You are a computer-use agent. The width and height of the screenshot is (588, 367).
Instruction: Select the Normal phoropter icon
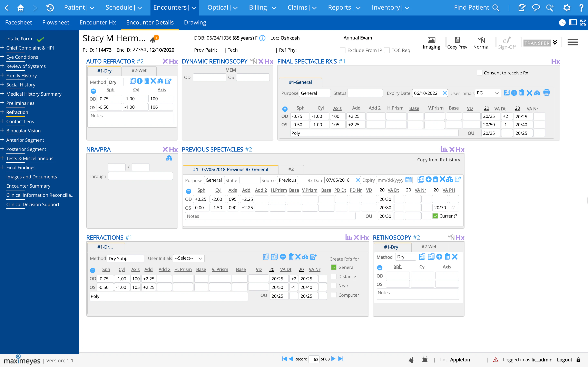pos(481,43)
